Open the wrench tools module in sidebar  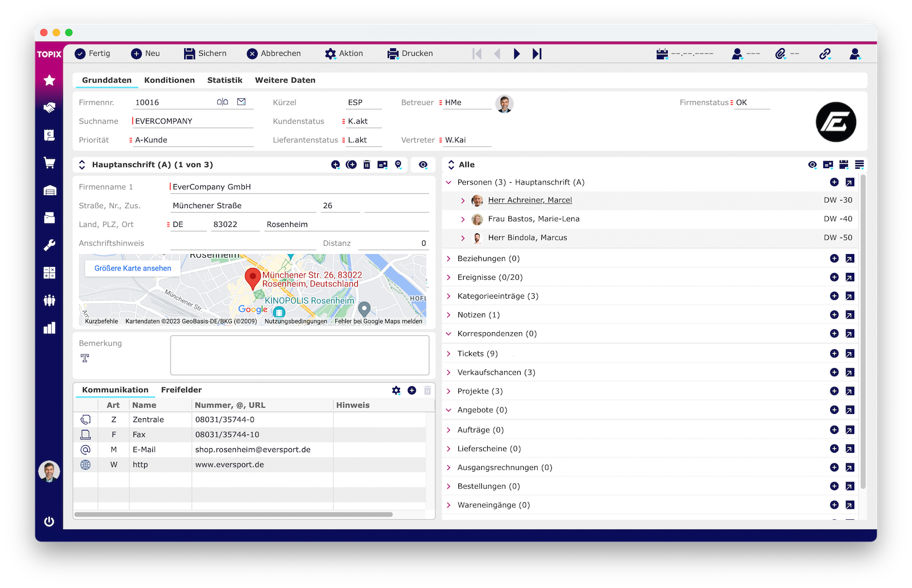(49, 245)
